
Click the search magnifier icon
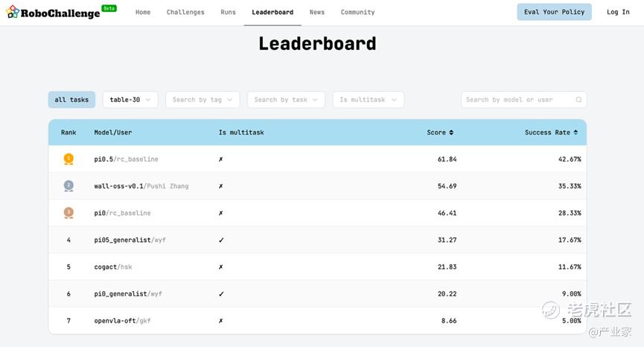tap(578, 99)
